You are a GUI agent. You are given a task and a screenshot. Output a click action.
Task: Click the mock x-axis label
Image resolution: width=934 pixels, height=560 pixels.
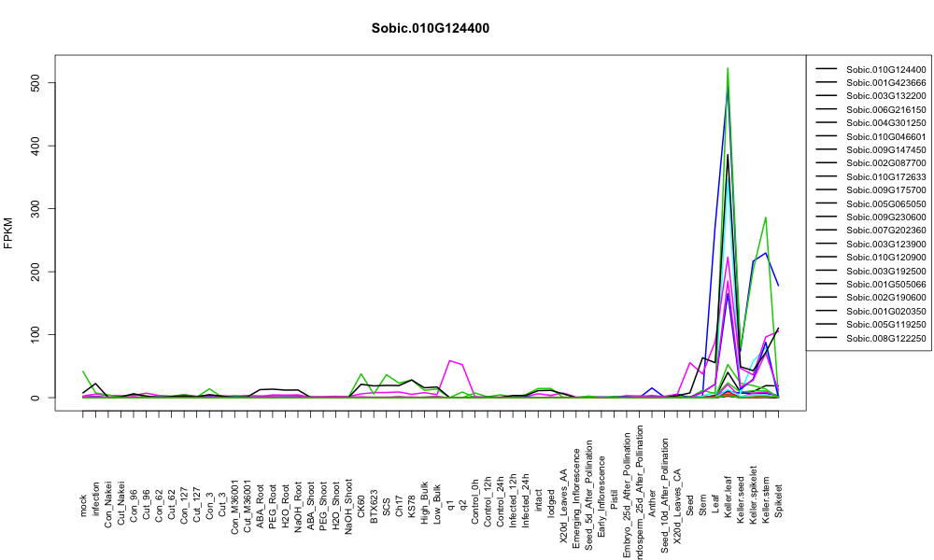[x=83, y=506]
